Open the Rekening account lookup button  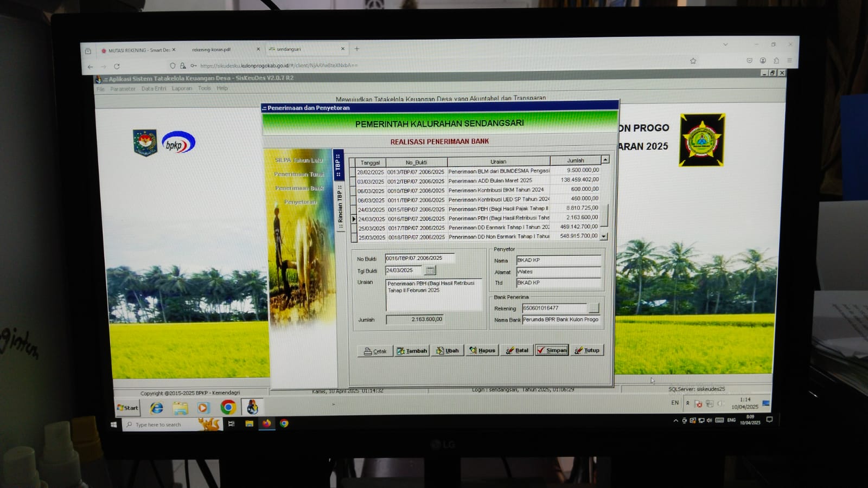pyautogui.click(x=594, y=308)
